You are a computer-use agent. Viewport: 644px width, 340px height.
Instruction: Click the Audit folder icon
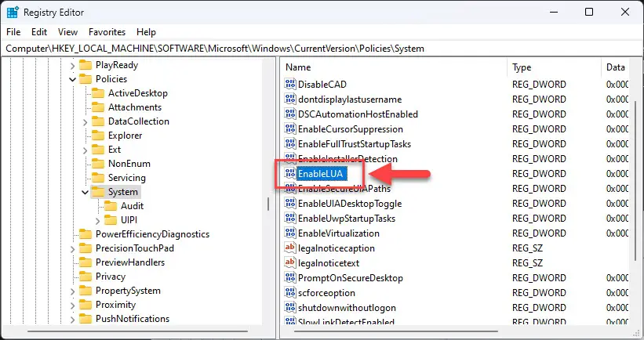point(111,205)
